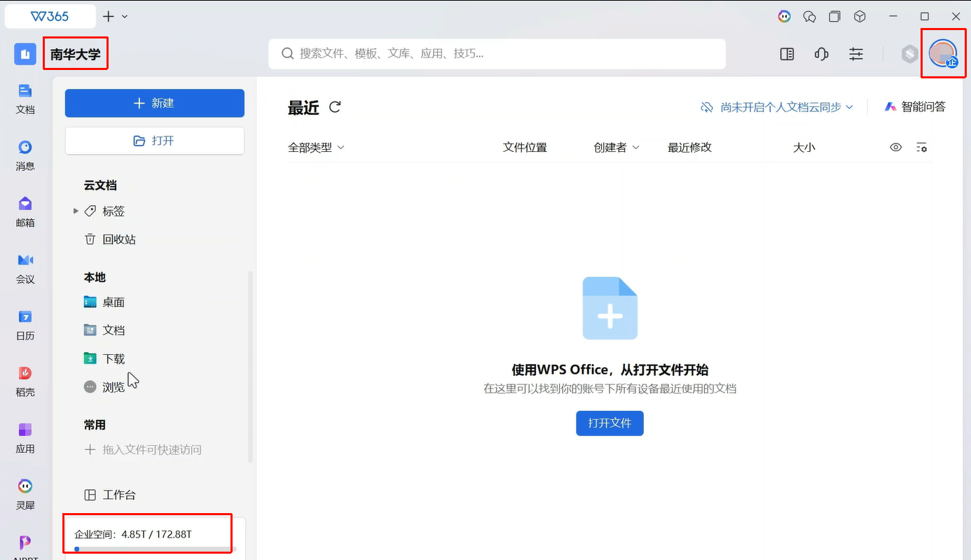Click the 拖入文件可快速访问 area
Screen dimensions: 971x560
tap(143, 449)
